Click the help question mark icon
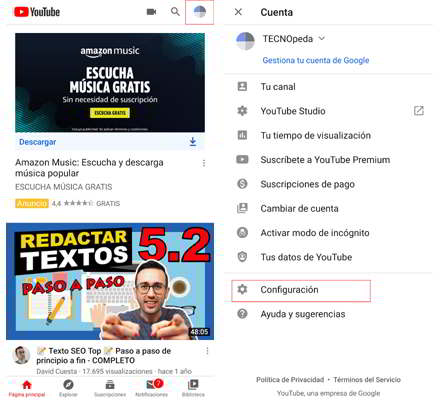Screen dimensions: 443x400 tap(242, 314)
